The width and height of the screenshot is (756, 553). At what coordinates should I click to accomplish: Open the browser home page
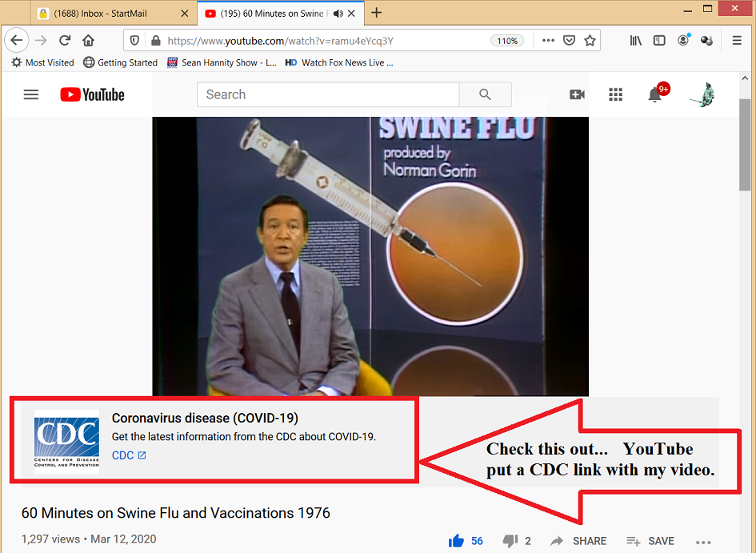pos(88,41)
